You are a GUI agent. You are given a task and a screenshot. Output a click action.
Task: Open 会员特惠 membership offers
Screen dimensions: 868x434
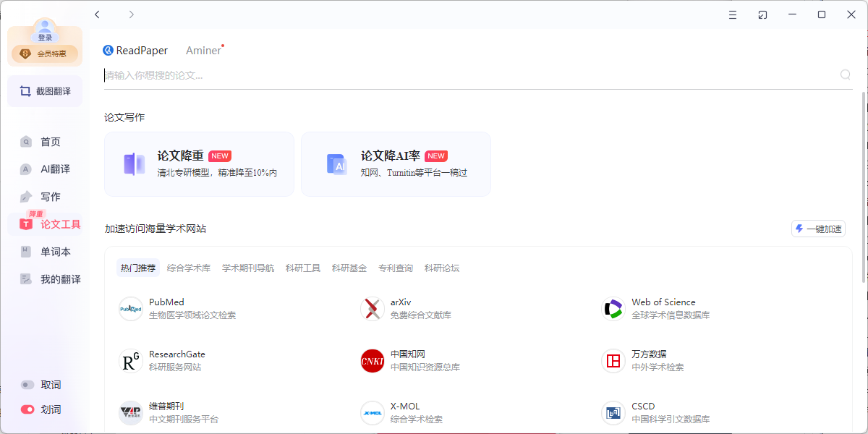pos(45,53)
